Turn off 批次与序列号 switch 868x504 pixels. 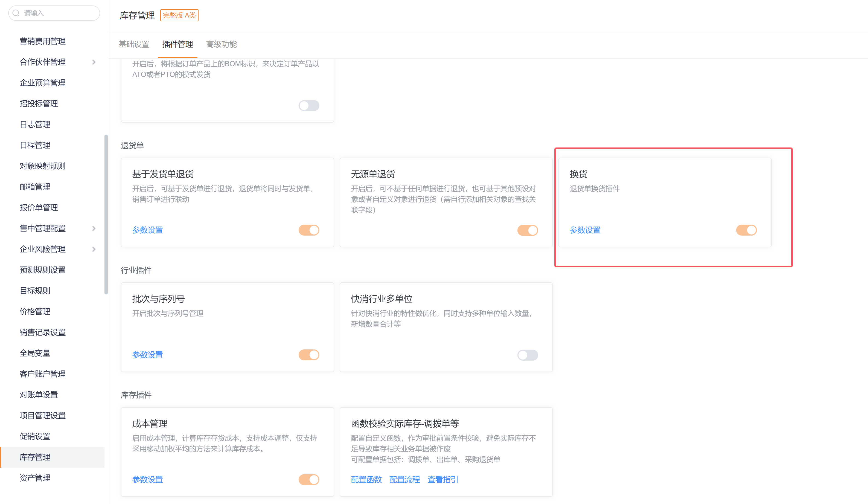point(309,355)
